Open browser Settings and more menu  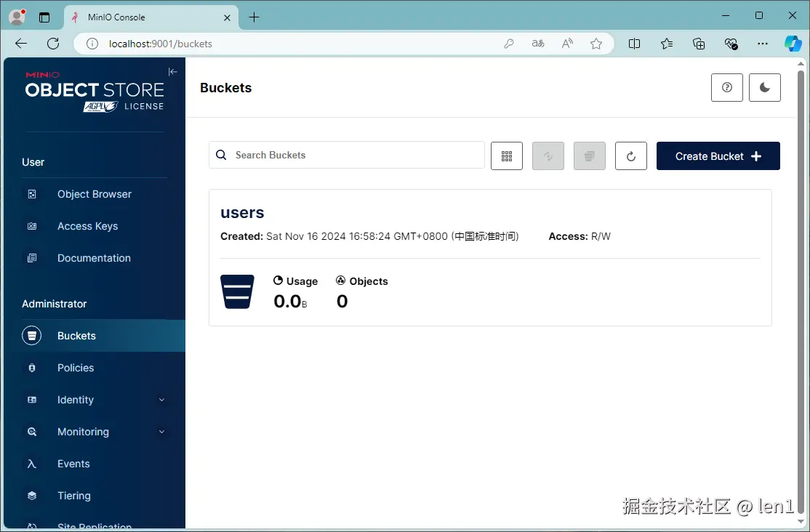tap(763, 44)
